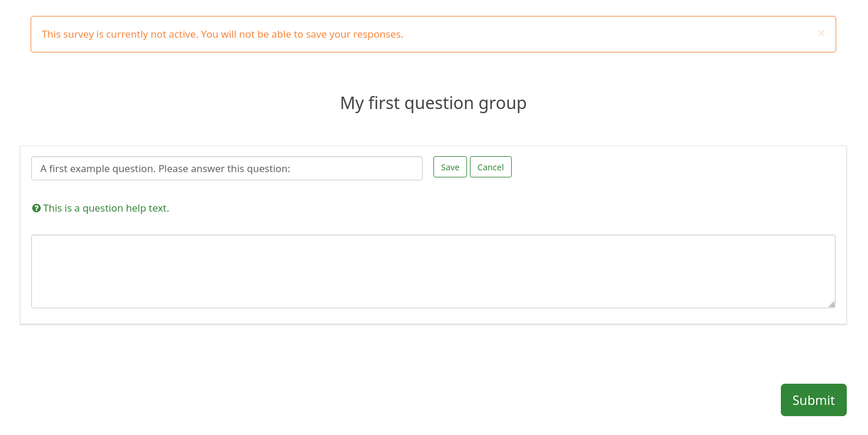The image size is (868, 435).
Task: Dismiss the inactive survey warning with ×
Action: click(x=821, y=34)
